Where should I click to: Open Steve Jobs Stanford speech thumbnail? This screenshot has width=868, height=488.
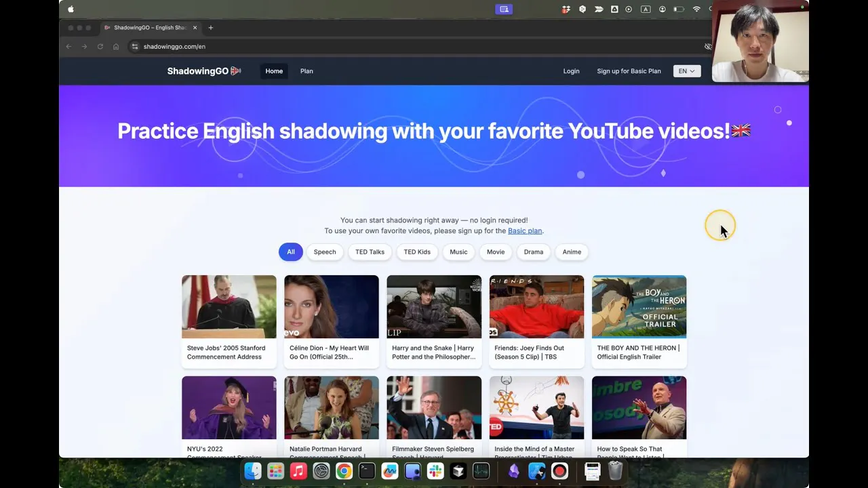point(229,306)
